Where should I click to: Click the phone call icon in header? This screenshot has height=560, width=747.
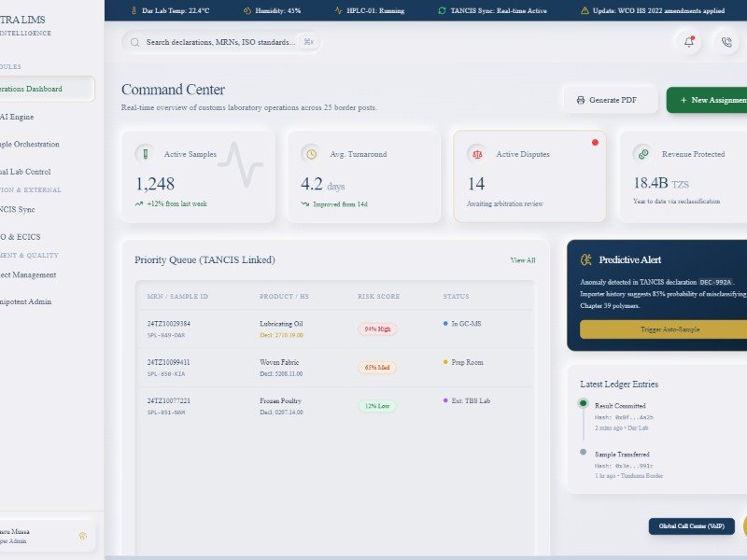(x=726, y=42)
